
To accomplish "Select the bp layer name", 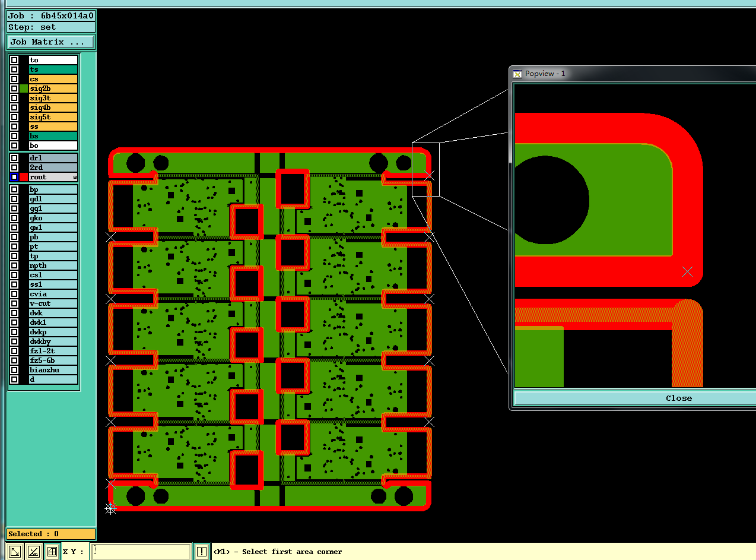I will (53, 189).
